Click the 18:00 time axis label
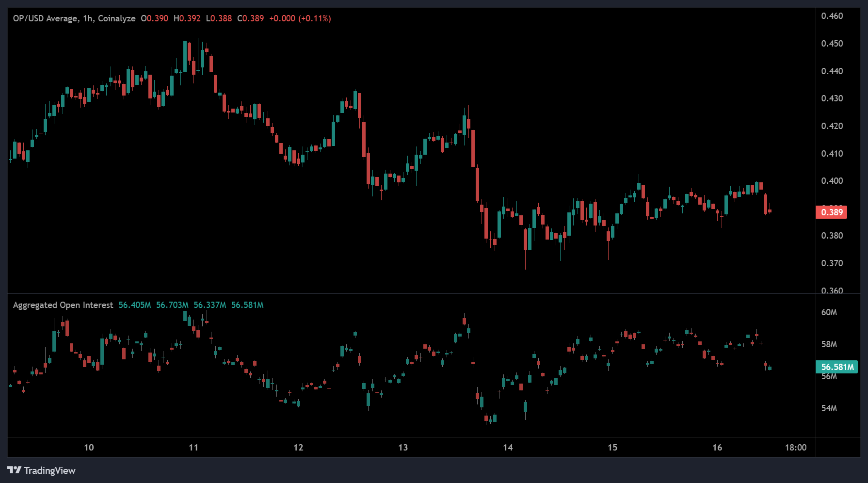 pos(796,447)
